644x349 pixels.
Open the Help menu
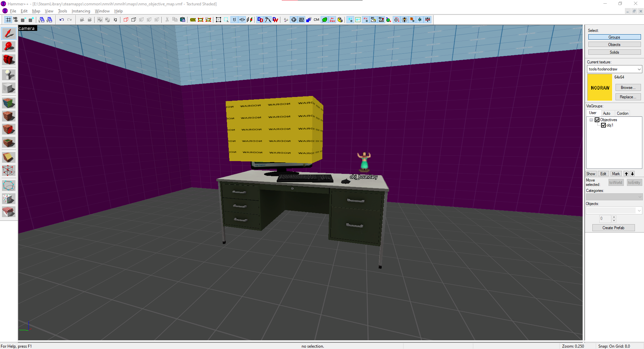point(118,11)
